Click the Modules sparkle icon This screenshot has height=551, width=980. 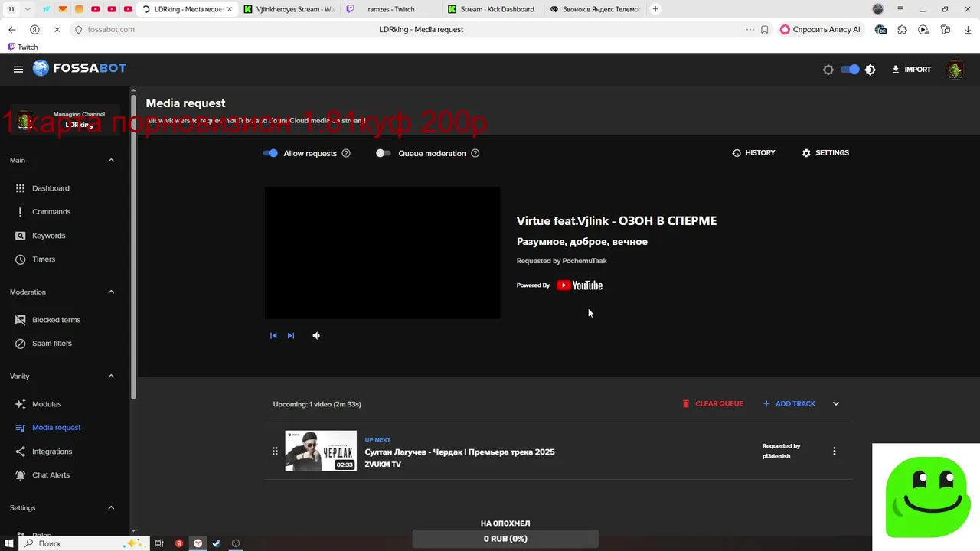pyautogui.click(x=21, y=404)
